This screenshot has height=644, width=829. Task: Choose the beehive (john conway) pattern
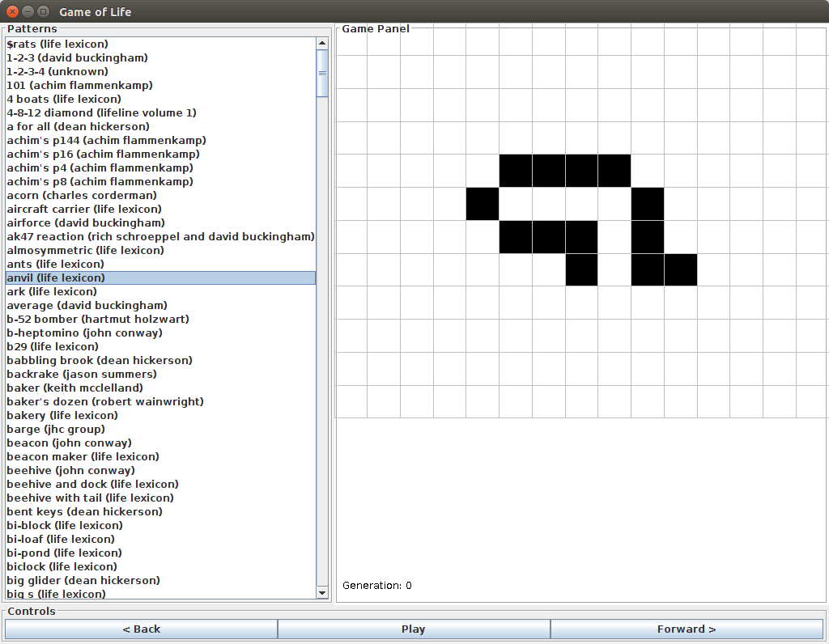70,470
